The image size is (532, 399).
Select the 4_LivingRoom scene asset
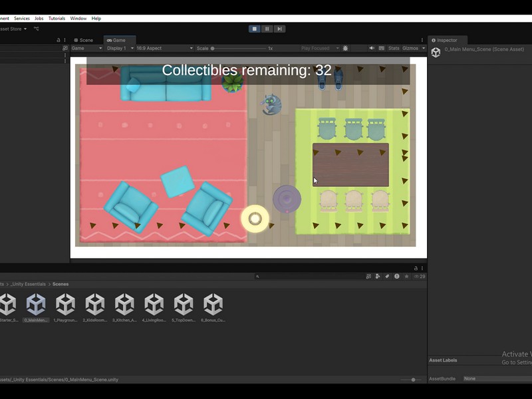pos(154,305)
